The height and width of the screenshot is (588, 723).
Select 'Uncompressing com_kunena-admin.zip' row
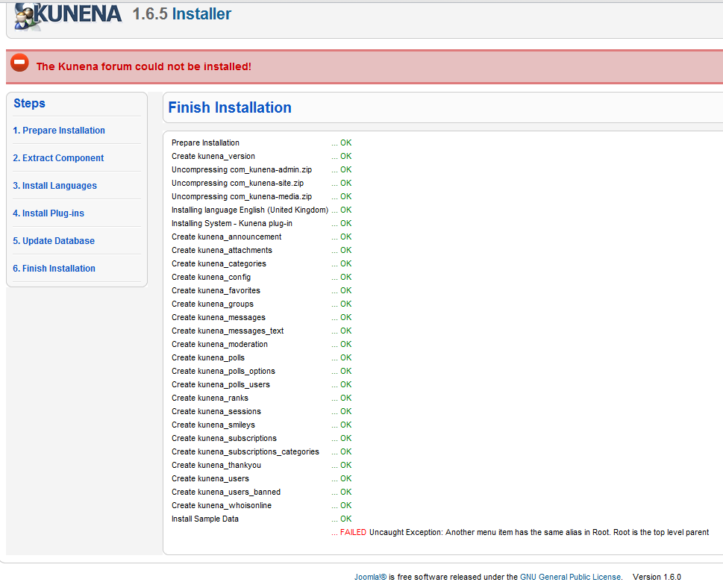click(x=261, y=169)
